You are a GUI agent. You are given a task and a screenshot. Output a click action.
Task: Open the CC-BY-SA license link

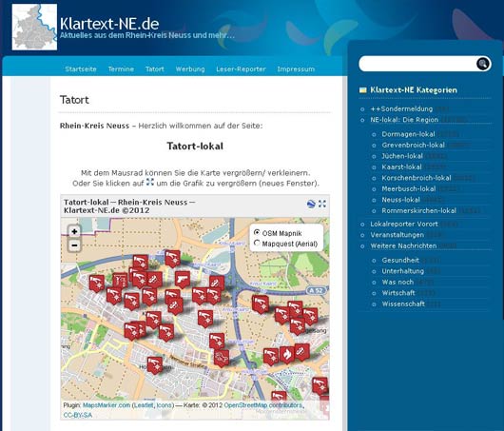tap(78, 415)
